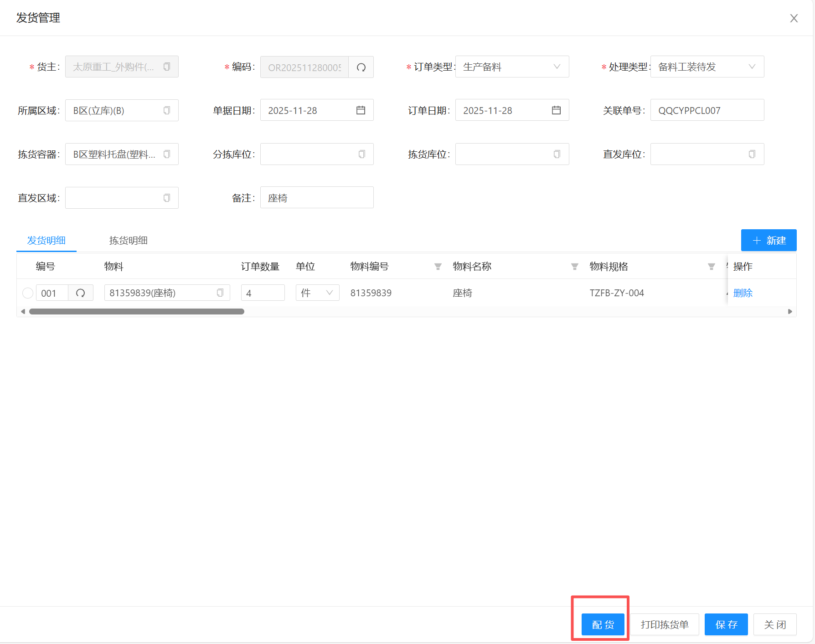
Task: Select the radio button for row 001
Action: 28,293
